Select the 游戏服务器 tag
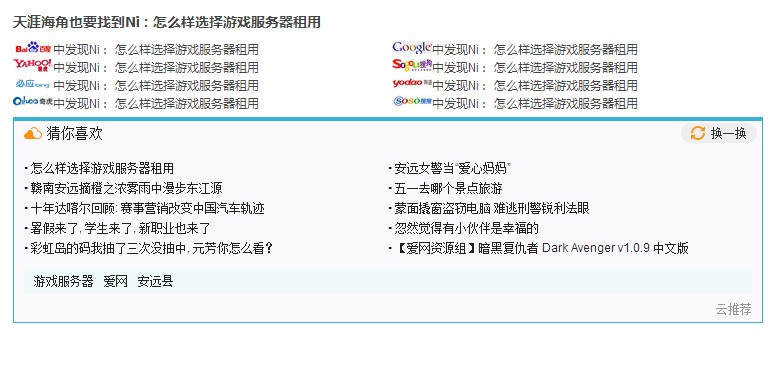 (x=63, y=281)
